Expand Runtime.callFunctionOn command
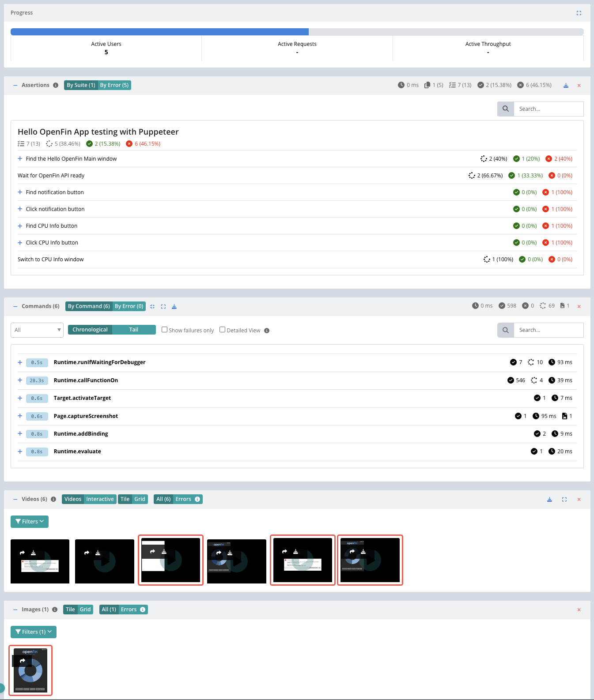Screen dimensions: 594x700 point(20,380)
